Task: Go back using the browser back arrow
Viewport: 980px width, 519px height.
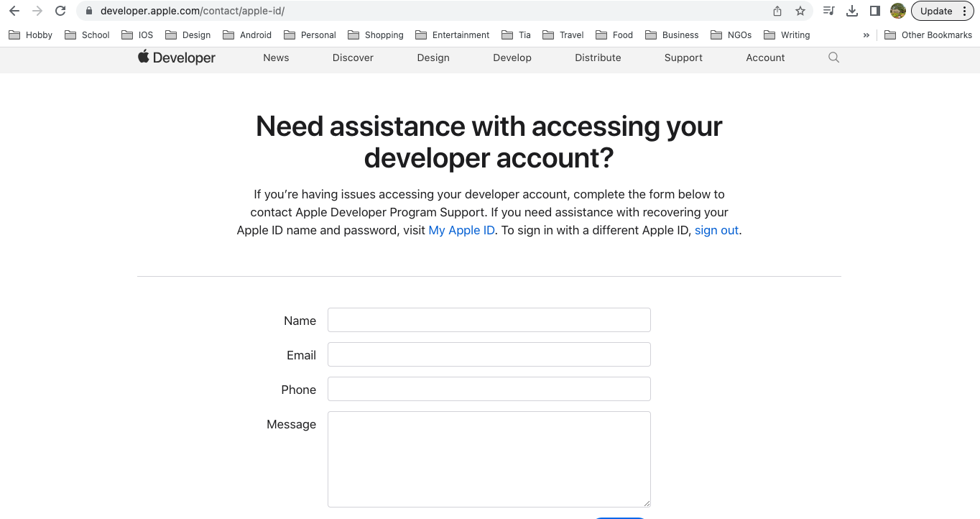Action: (14, 11)
